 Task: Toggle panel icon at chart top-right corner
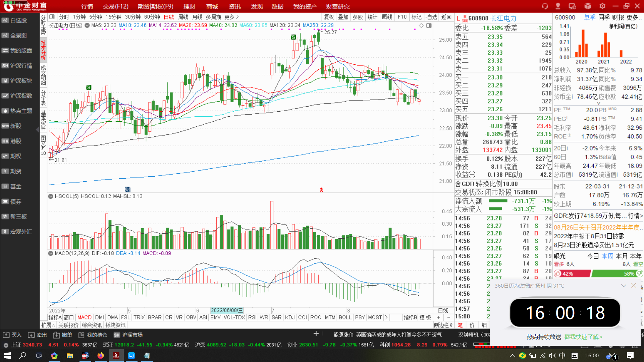coord(429,26)
